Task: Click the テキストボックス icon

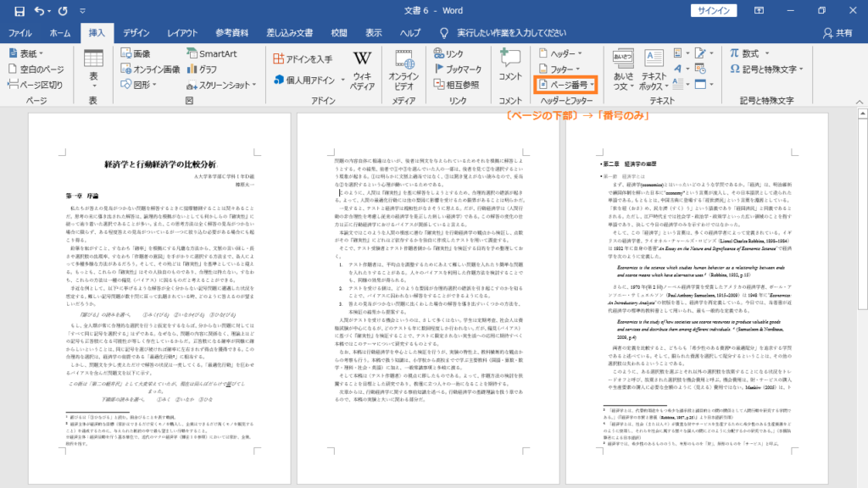Action: pyautogui.click(x=654, y=69)
